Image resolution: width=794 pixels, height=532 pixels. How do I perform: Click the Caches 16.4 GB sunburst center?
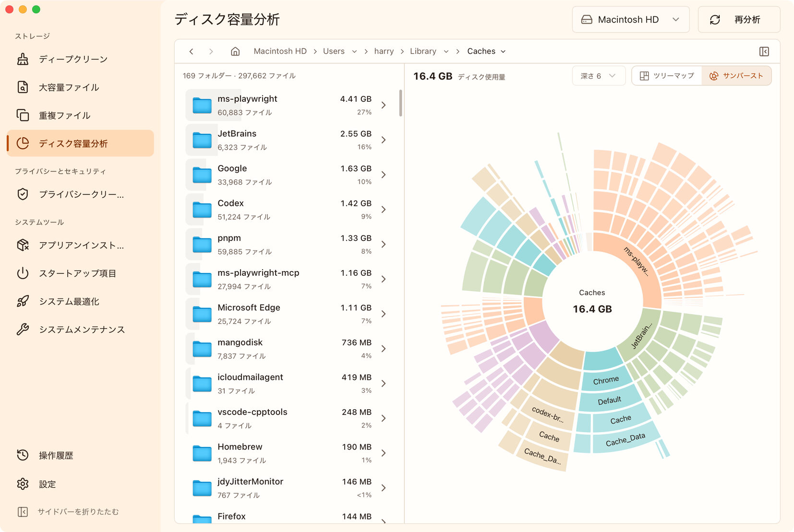[x=592, y=302]
